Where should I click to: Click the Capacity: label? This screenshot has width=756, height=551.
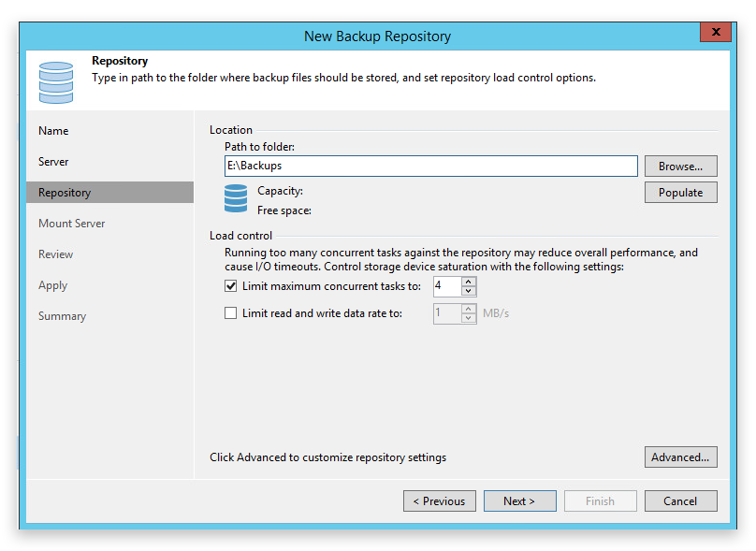pyautogui.click(x=280, y=191)
